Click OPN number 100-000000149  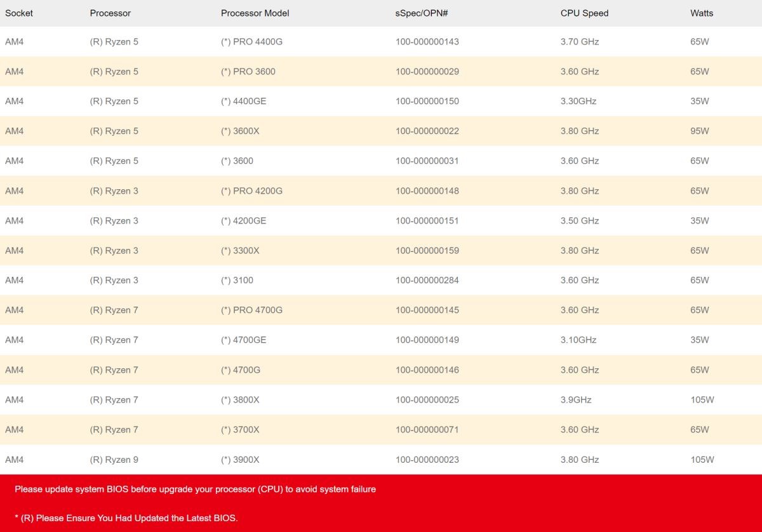[427, 340]
